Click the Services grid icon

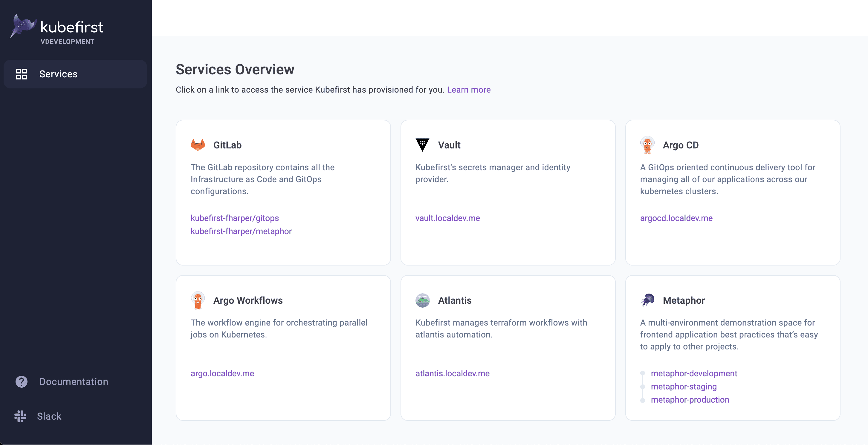pyautogui.click(x=22, y=74)
